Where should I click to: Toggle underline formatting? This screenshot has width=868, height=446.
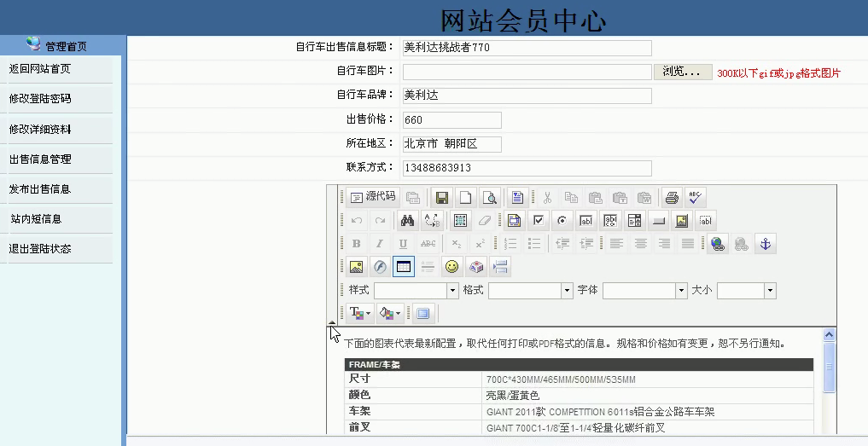[403, 244]
